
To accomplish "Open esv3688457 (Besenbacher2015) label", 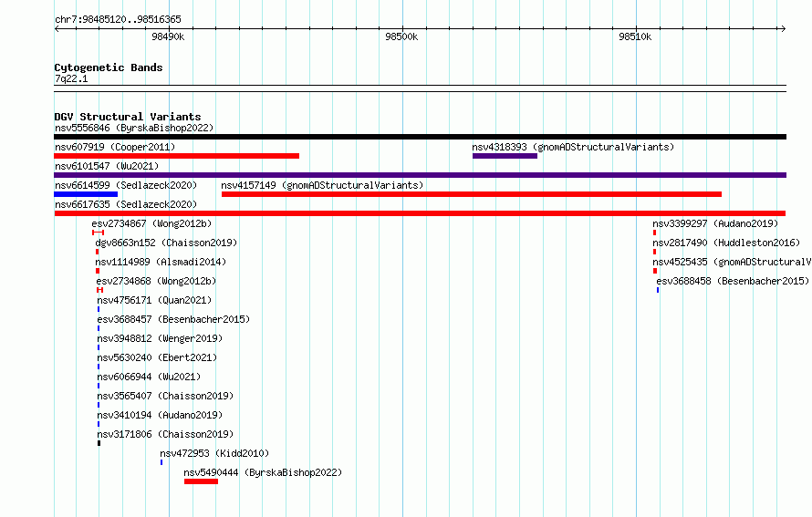I will (173, 319).
